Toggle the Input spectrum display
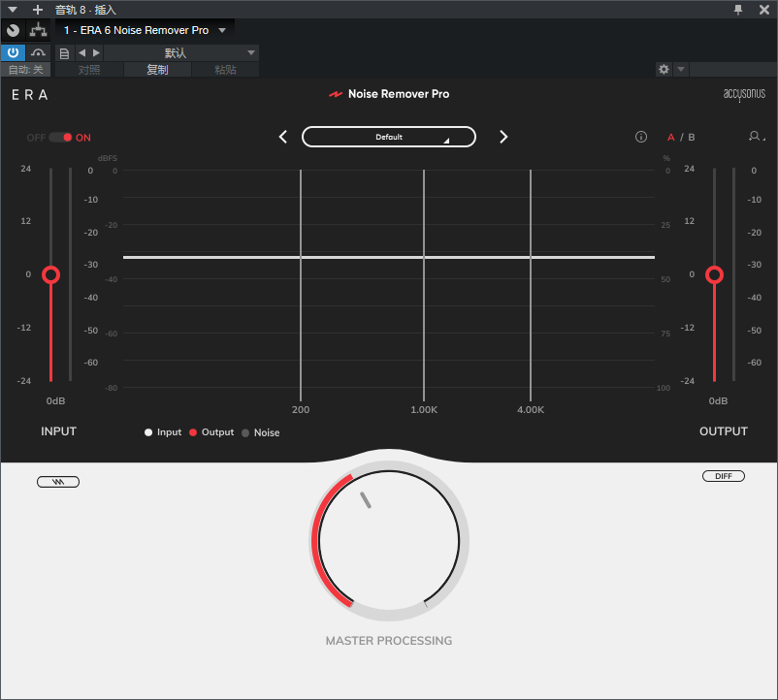 tap(163, 432)
